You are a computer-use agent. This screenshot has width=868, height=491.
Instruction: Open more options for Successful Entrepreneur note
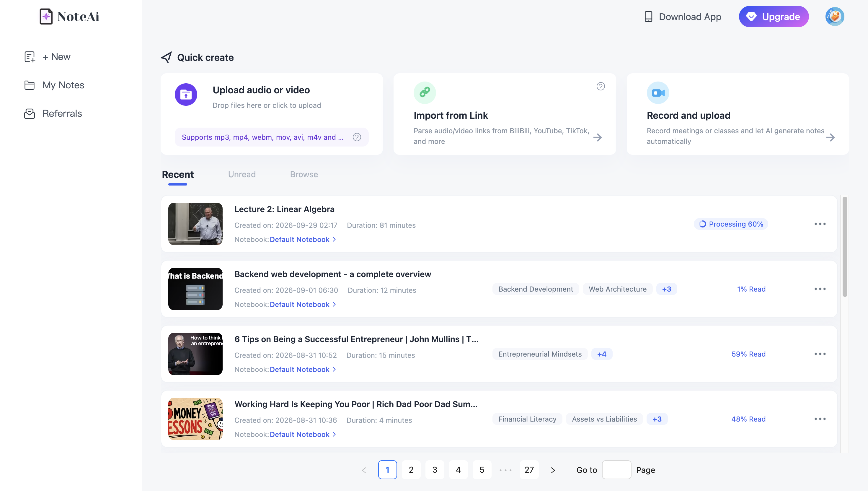tap(820, 354)
